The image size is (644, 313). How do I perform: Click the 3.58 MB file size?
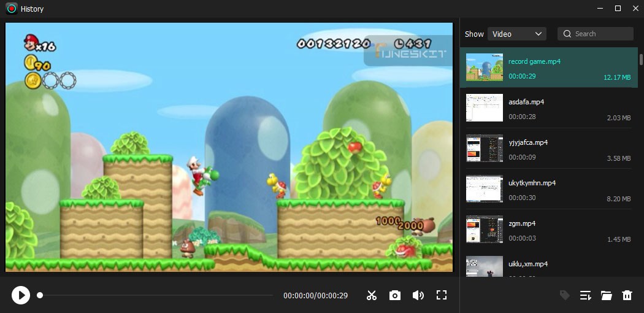point(618,158)
